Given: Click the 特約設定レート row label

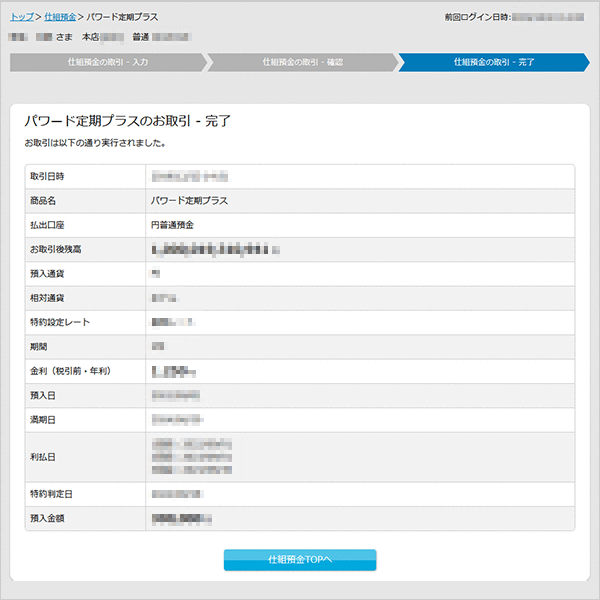Looking at the screenshot, I should tap(62, 322).
